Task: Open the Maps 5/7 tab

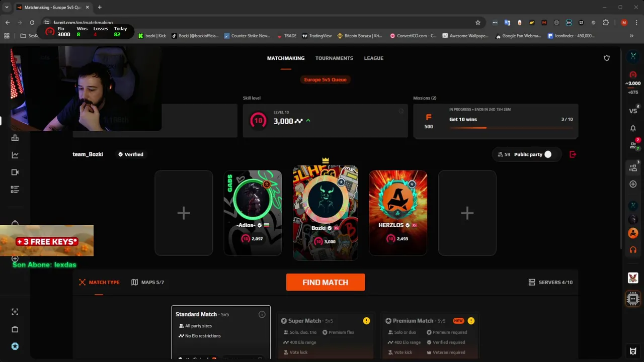Action: tap(147, 283)
